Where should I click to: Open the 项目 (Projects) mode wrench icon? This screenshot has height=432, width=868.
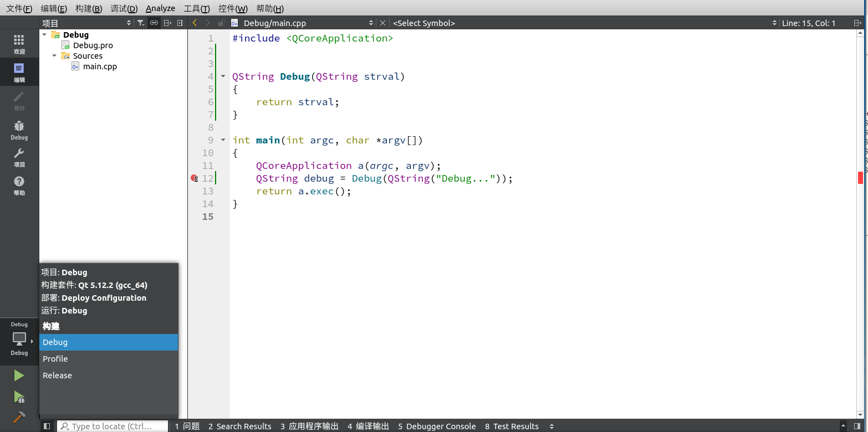(x=19, y=157)
